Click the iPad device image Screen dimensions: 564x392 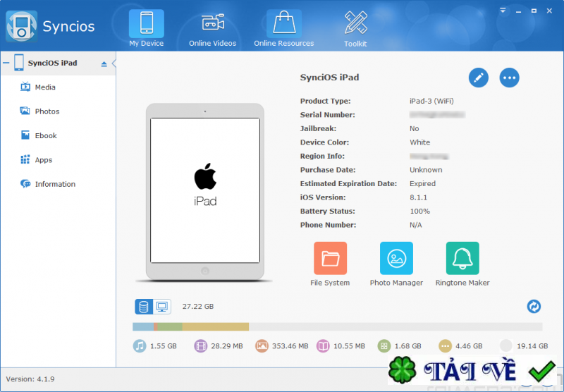[205, 192]
